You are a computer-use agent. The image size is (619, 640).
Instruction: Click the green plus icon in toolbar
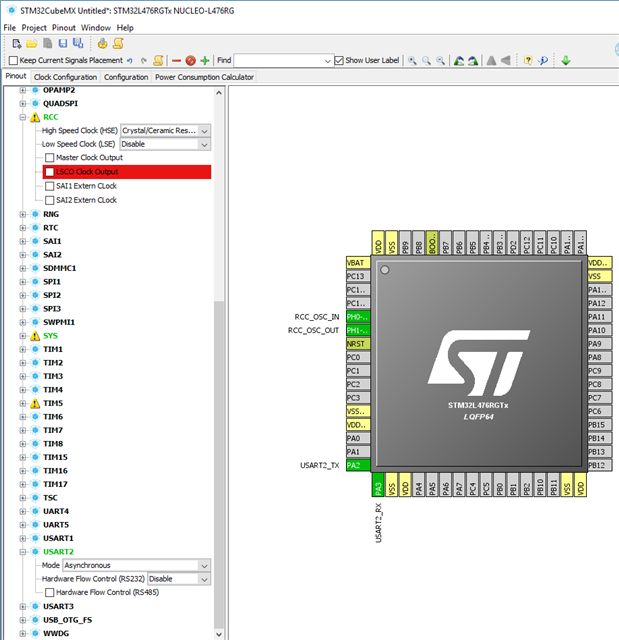click(205, 60)
